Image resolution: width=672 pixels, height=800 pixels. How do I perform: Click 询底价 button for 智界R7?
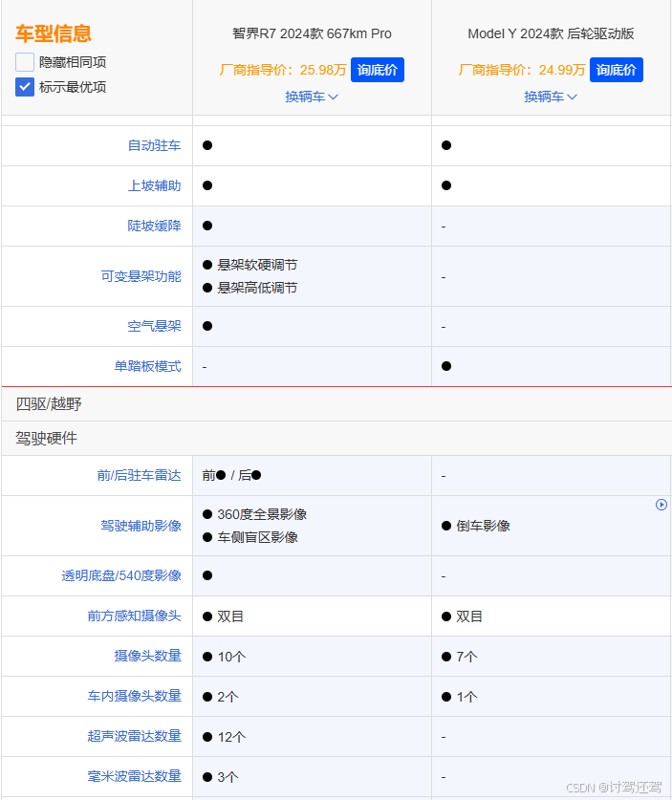coord(378,70)
